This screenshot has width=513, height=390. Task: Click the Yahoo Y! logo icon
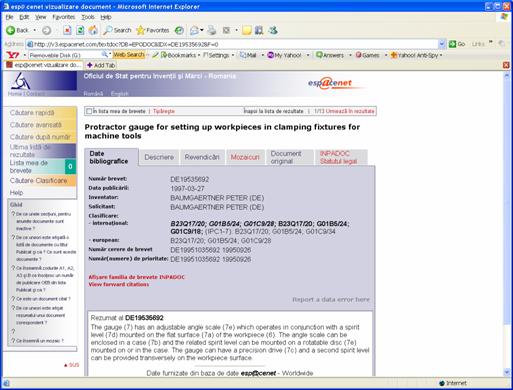click(x=13, y=55)
